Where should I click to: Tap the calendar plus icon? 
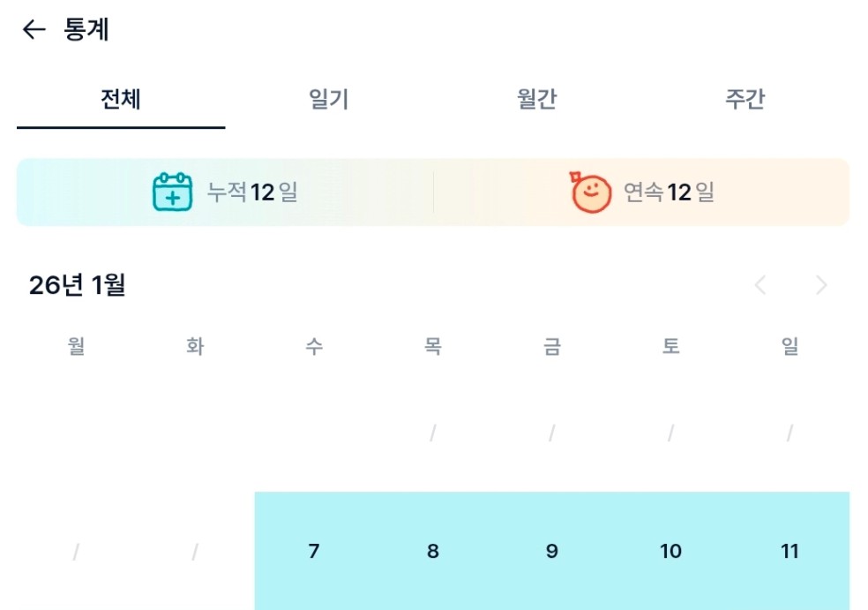[172, 192]
